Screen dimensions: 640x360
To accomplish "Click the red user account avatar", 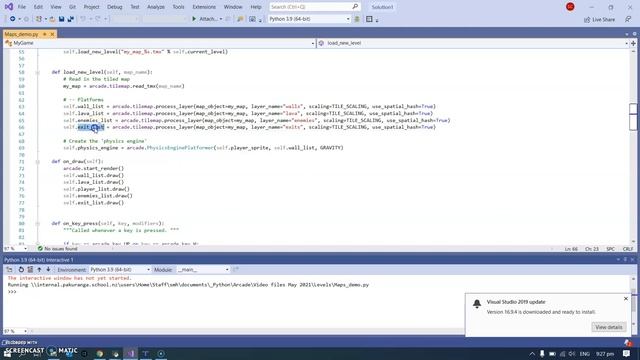I will coord(570,7).
